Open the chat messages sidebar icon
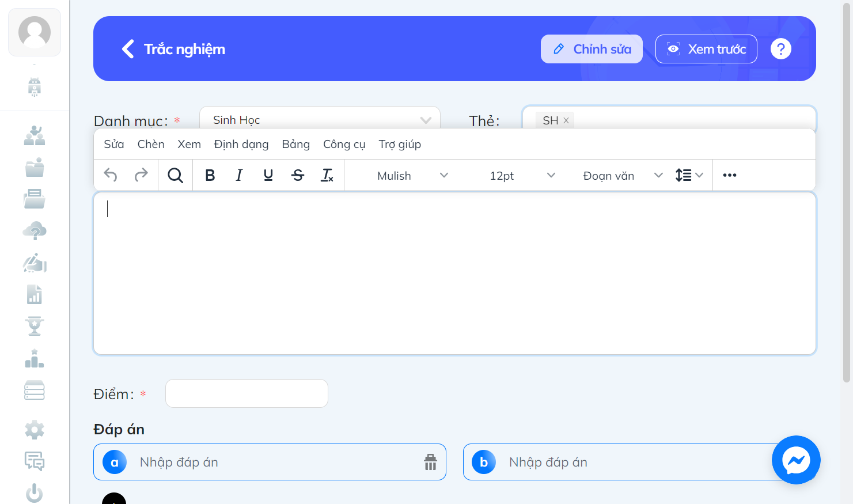 [35, 461]
